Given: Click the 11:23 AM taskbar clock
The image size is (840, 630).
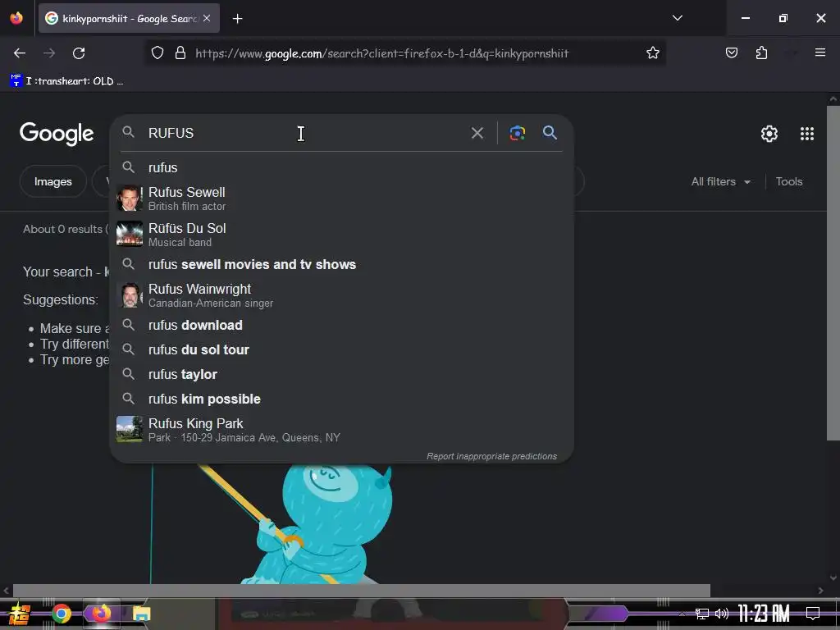Looking at the screenshot, I should click(x=764, y=614).
